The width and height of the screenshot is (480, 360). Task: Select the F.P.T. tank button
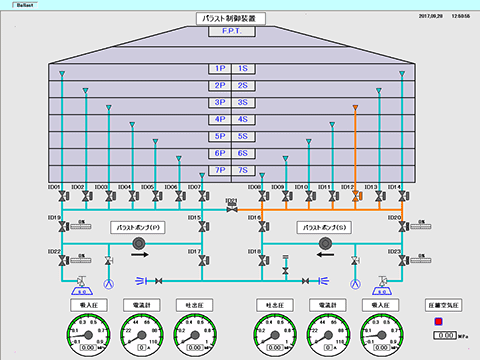(x=232, y=31)
